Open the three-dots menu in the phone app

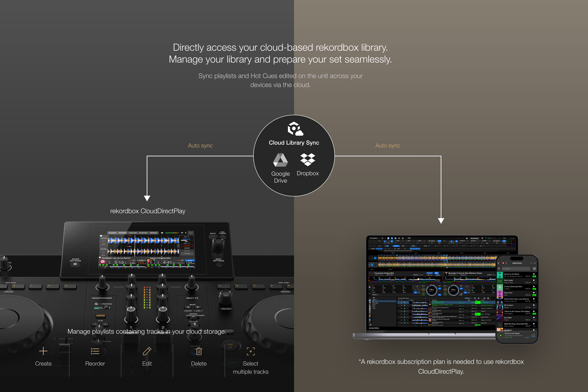[x=535, y=263]
